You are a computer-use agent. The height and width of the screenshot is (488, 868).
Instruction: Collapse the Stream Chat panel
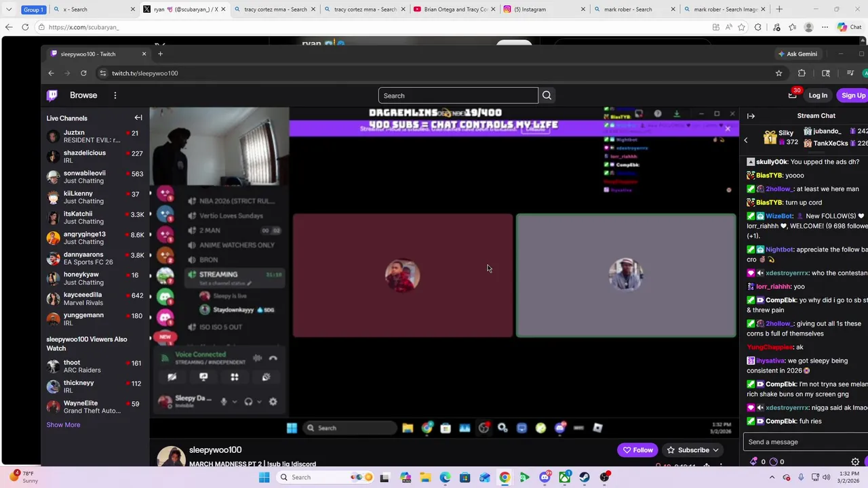point(751,116)
